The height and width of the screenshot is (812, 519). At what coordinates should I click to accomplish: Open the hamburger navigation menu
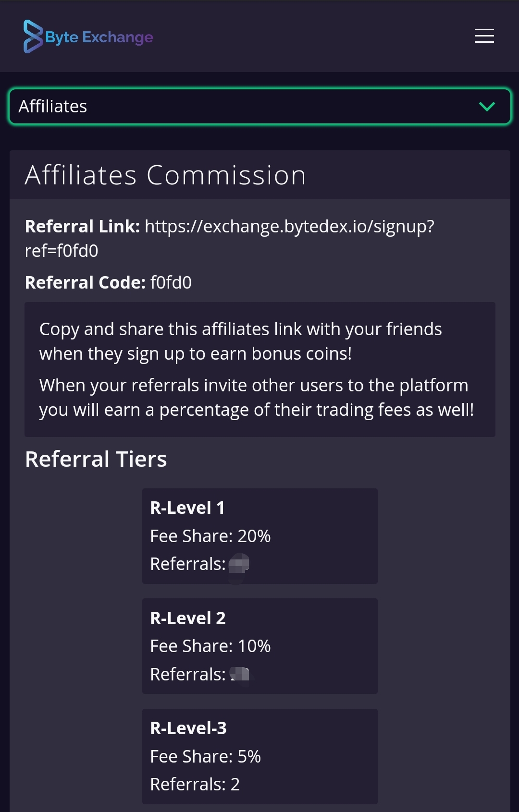[x=484, y=36]
